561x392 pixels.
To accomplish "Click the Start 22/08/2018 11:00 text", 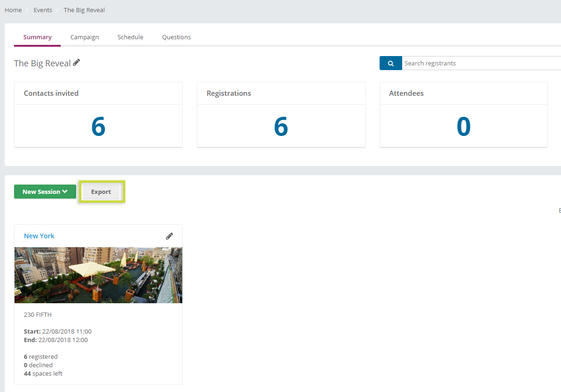I will coord(58,331).
